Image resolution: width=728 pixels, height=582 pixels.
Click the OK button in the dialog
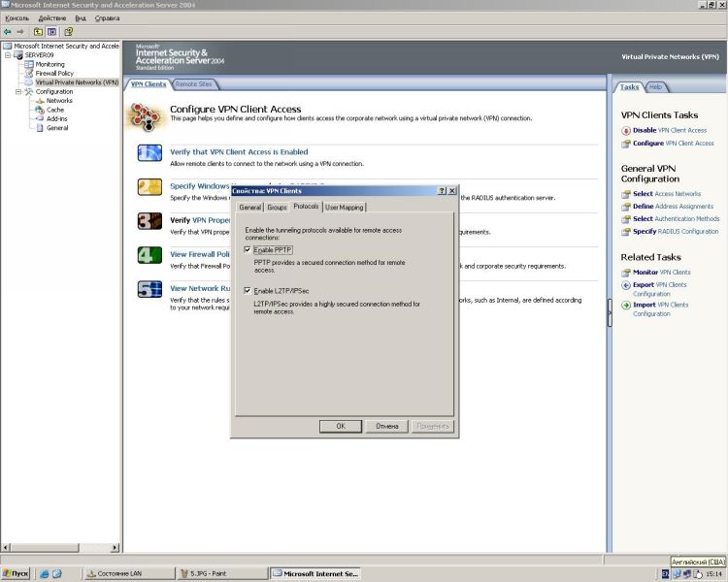click(x=341, y=426)
